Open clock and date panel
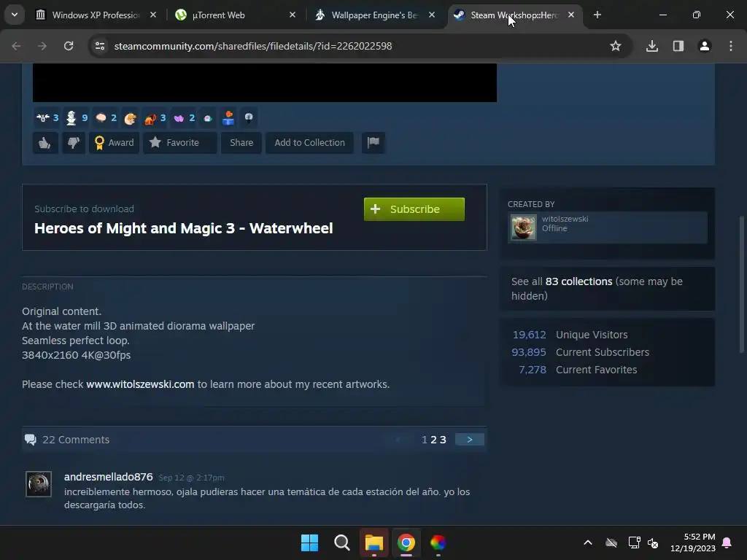The width and height of the screenshot is (747, 560). coord(693,542)
